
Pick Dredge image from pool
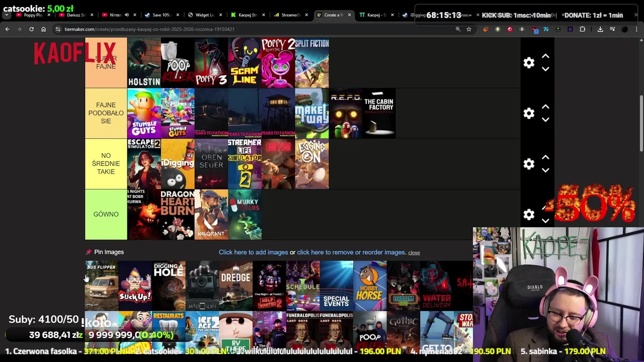[x=235, y=286]
